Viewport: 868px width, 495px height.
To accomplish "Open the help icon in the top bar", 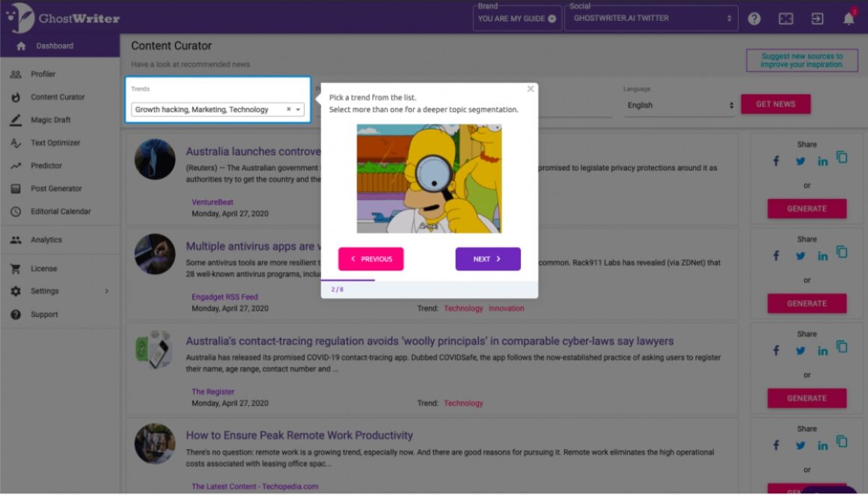I will (x=754, y=17).
